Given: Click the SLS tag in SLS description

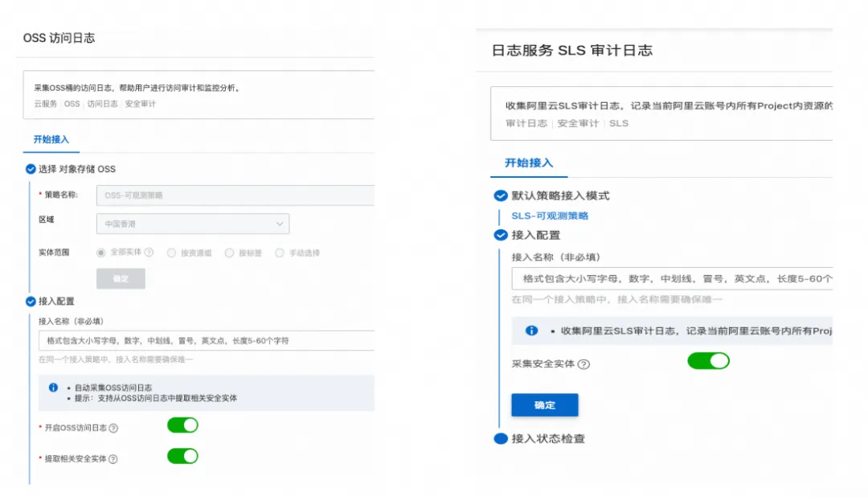Looking at the screenshot, I should click(619, 124).
